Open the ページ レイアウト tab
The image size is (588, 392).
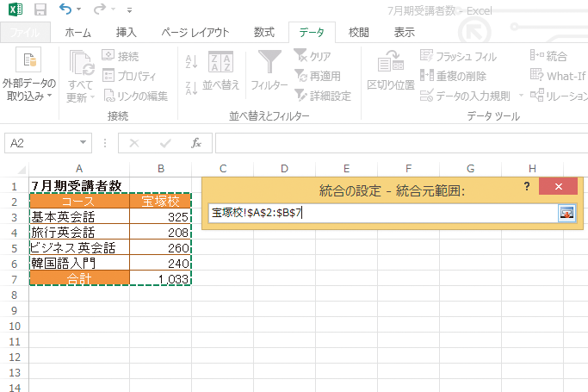(195, 33)
